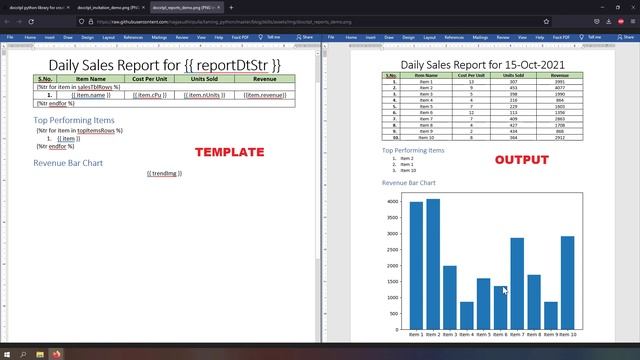Click the Item 7 bar in chart

517,284
